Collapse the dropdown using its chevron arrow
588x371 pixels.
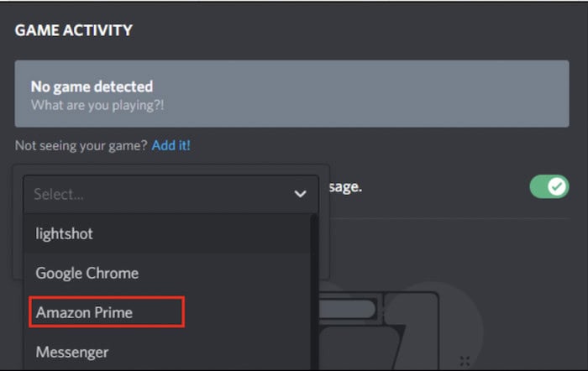(300, 194)
